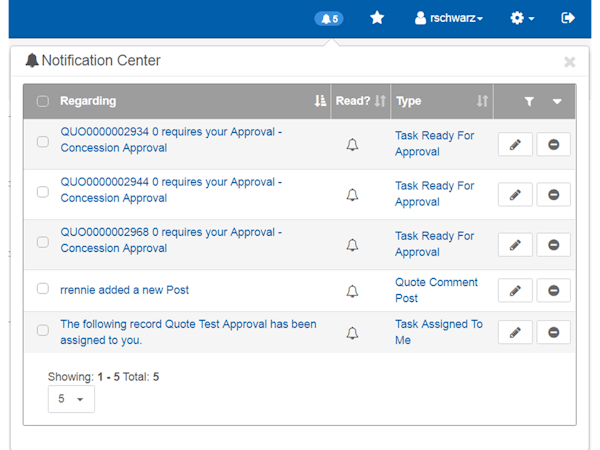Edit the QUO0000002934 notification with pencil icon
This screenshot has width=600, height=450.
515,144
